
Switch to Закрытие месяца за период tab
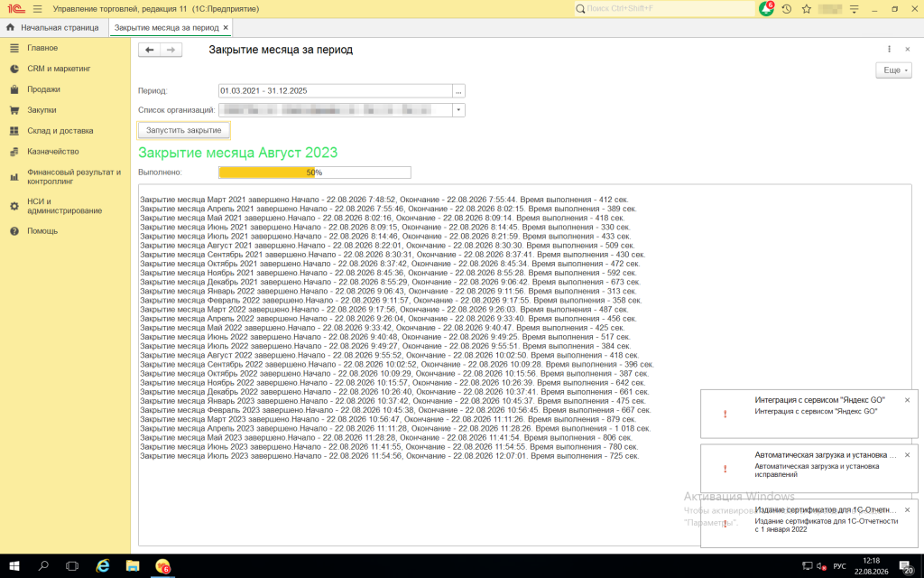tap(166, 27)
